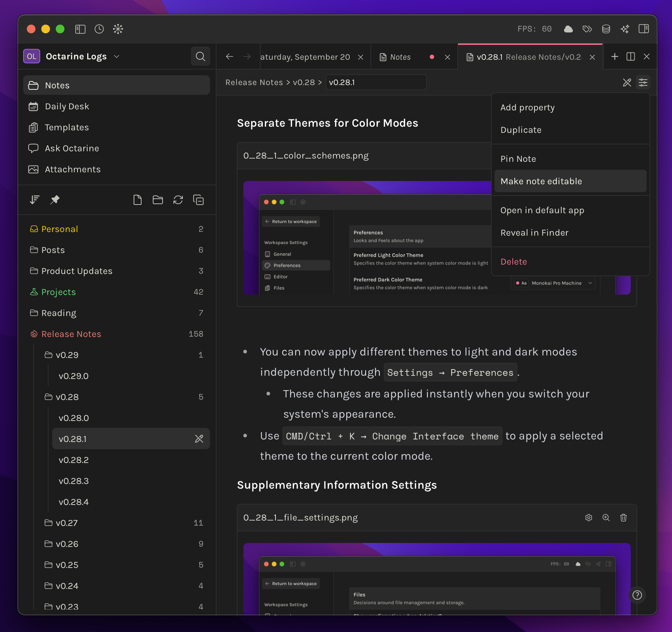Open the history clock icon
The height and width of the screenshot is (632, 672).
tap(99, 29)
